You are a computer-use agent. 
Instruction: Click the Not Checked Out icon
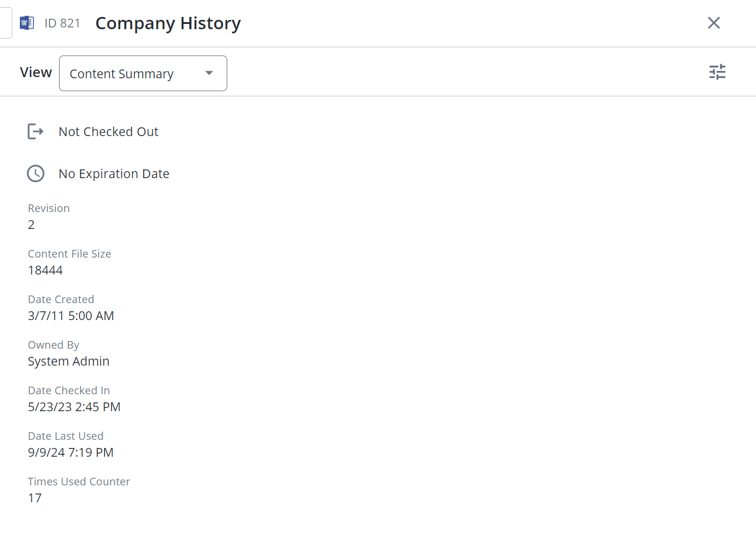point(36,131)
